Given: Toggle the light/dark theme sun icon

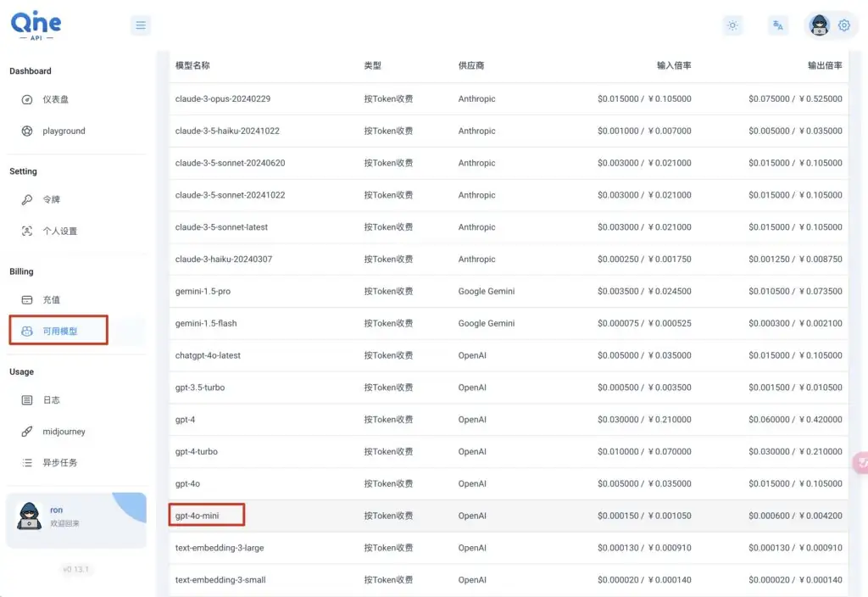Looking at the screenshot, I should 732,25.
